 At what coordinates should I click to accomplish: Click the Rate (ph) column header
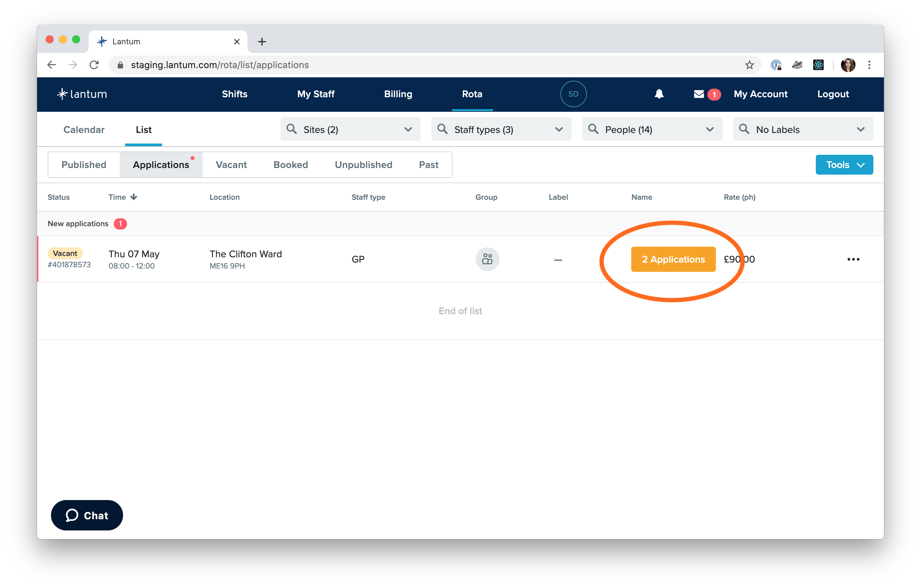tap(739, 197)
